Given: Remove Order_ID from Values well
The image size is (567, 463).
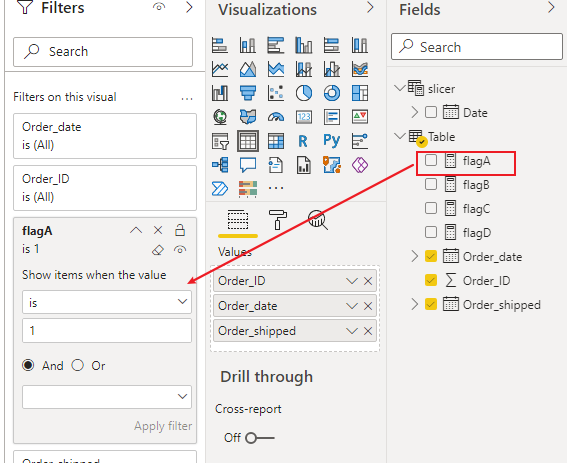Looking at the screenshot, I should pyautogui.click(x=368, y=281).
